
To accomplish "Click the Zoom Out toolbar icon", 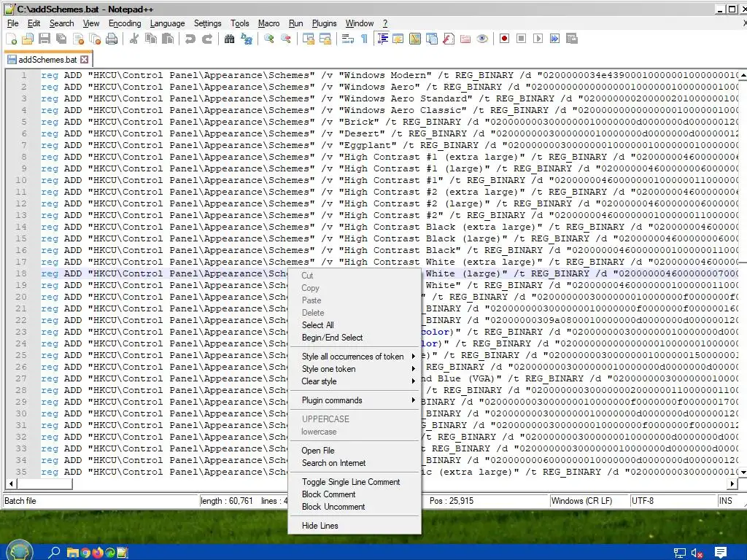I will point(286,39).
